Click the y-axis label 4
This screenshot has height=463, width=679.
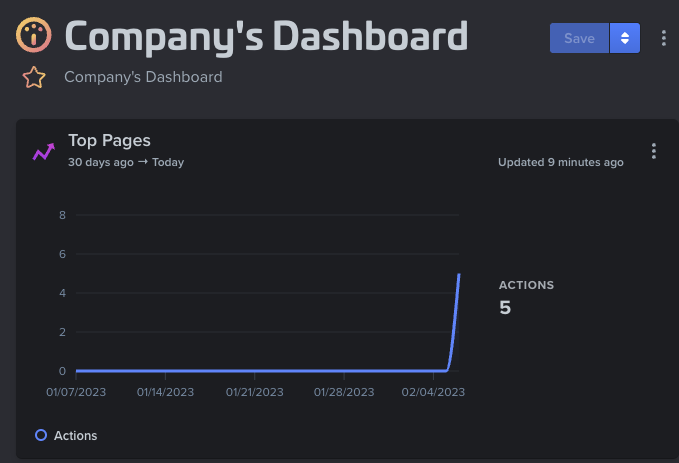62,293
